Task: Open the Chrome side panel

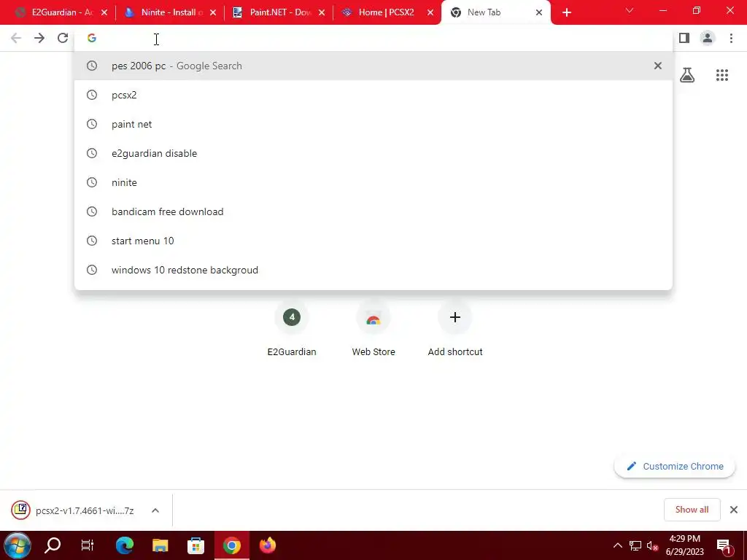Action: (x=684, y=38)
